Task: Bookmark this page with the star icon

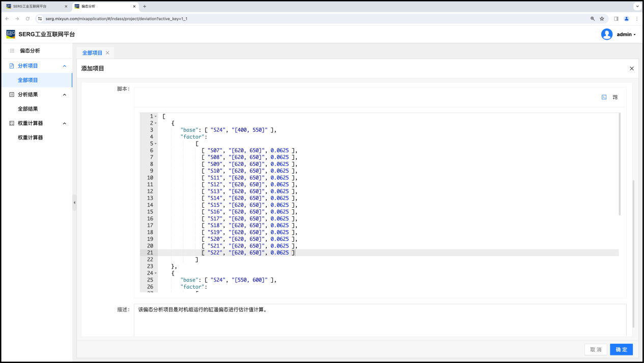Action: (602, 19)
